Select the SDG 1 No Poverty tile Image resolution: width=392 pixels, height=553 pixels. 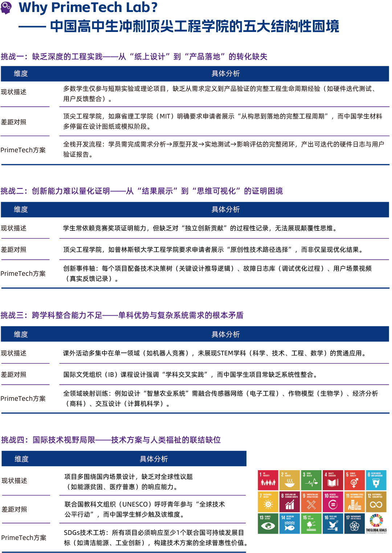pyautogui.click(x=268, y=480)
